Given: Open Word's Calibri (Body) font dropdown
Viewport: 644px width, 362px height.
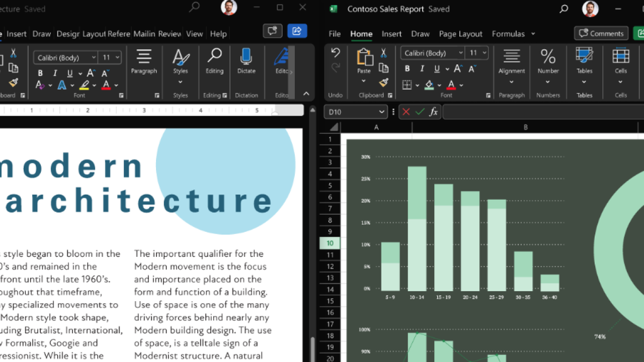Looking at the screenshot, I should click(x=65, y=58).
